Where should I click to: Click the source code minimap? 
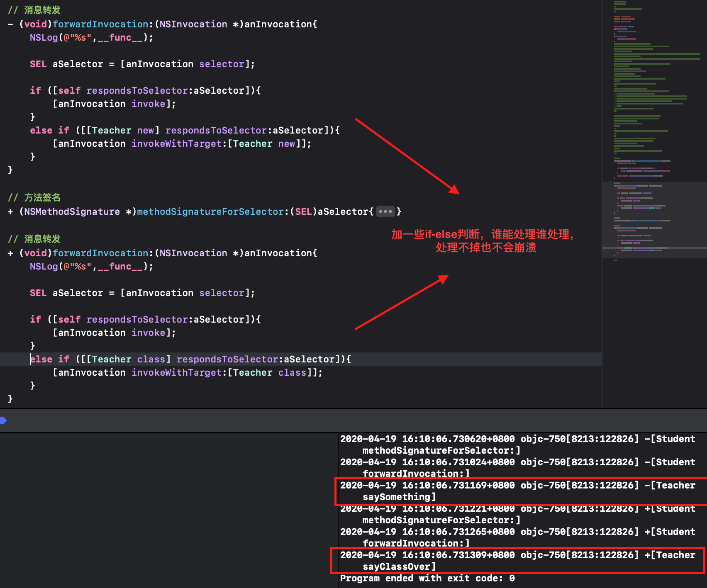(x=654, y=204)
